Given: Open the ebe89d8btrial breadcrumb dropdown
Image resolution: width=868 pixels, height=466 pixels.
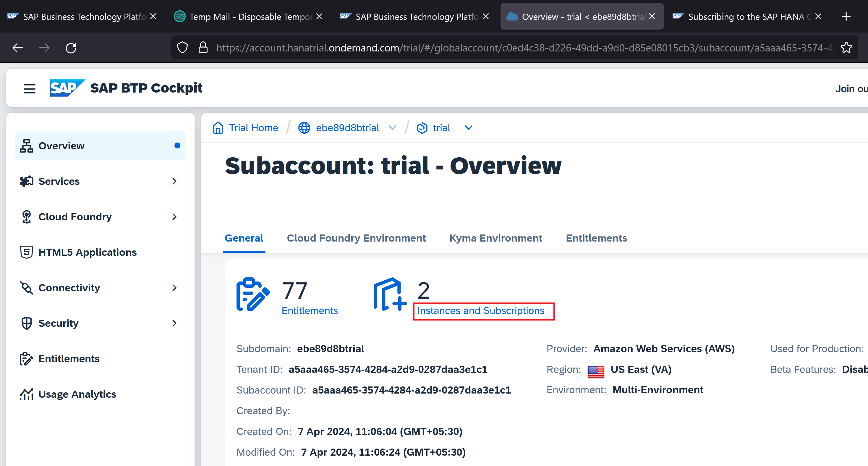Looking at the screenshot, I should pos(392,128).
